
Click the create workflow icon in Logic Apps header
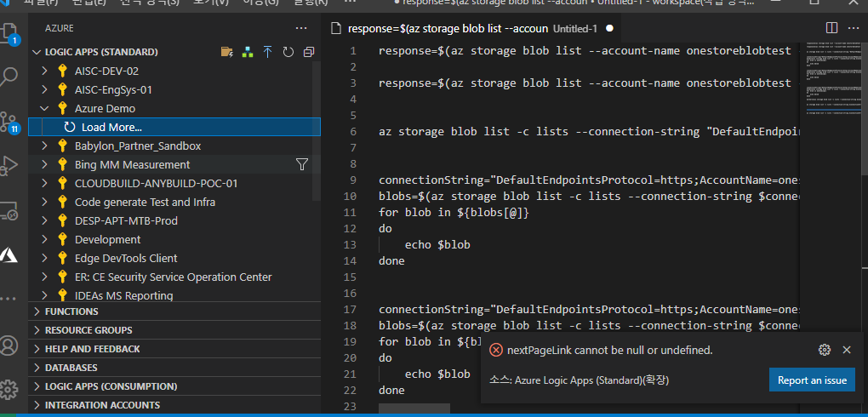tap(248, 52)
